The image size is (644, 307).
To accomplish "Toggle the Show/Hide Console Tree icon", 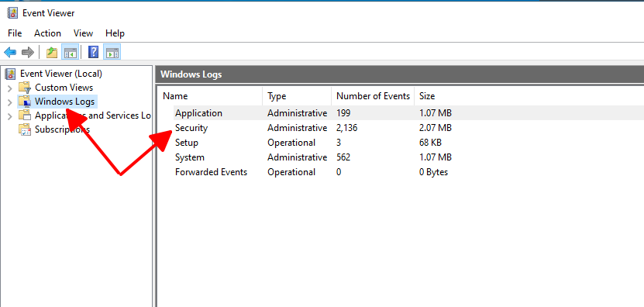I will click(x=71, y=52).
